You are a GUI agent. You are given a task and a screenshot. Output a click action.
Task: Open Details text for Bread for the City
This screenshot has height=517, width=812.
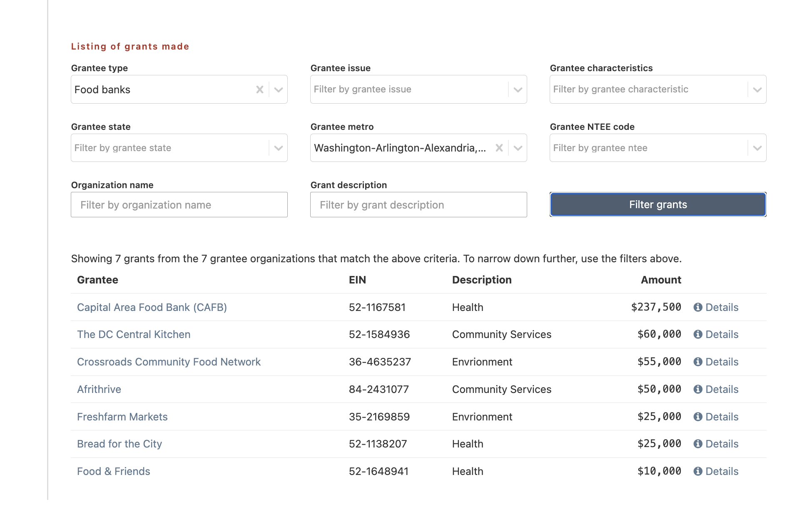pos(722,444)
